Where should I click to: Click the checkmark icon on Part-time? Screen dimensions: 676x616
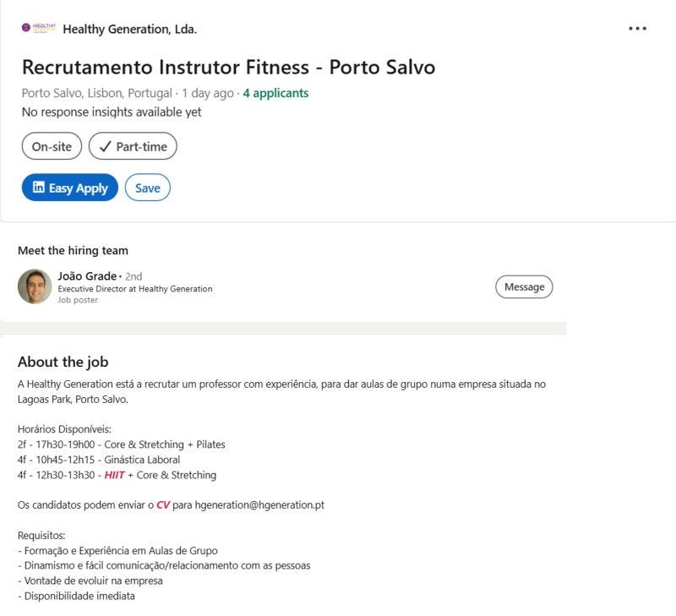105,146
